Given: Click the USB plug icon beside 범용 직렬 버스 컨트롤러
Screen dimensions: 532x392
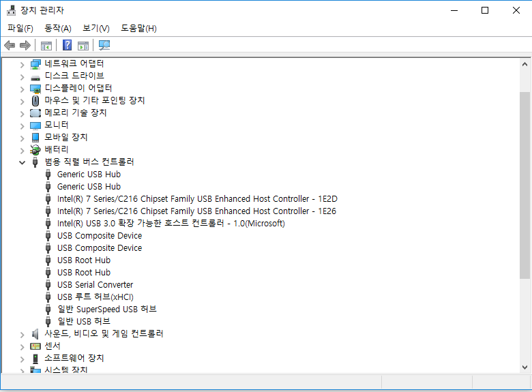Looking at the screenshot, I should click(35, 162).
